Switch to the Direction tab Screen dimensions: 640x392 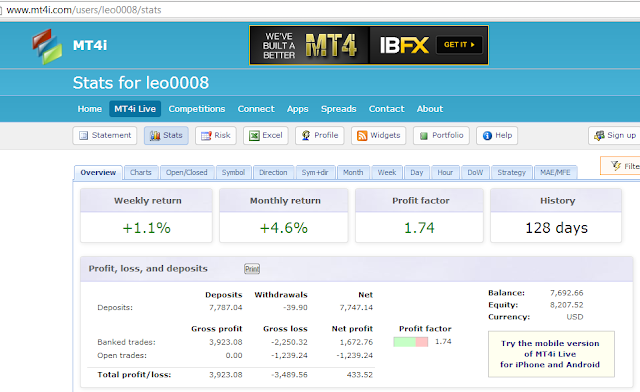point(273,172)
